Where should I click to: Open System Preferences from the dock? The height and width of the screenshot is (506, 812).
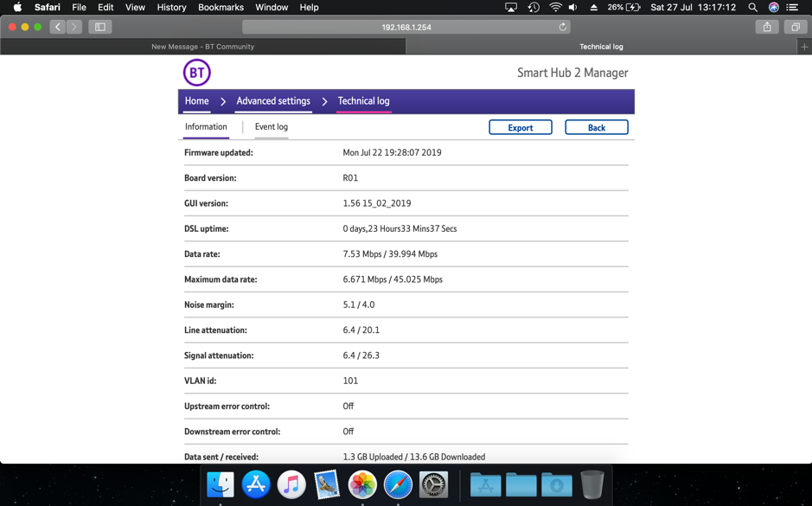click(433, 484)
